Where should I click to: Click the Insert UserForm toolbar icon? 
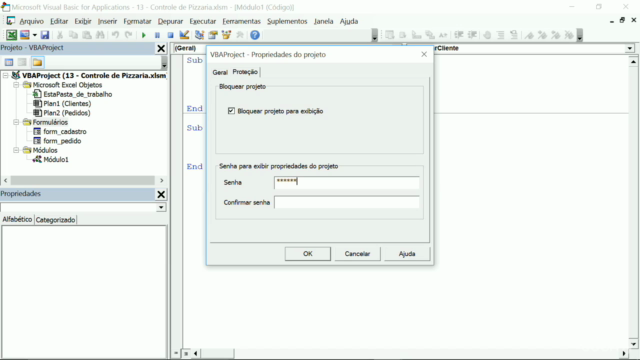click(24, 35)
